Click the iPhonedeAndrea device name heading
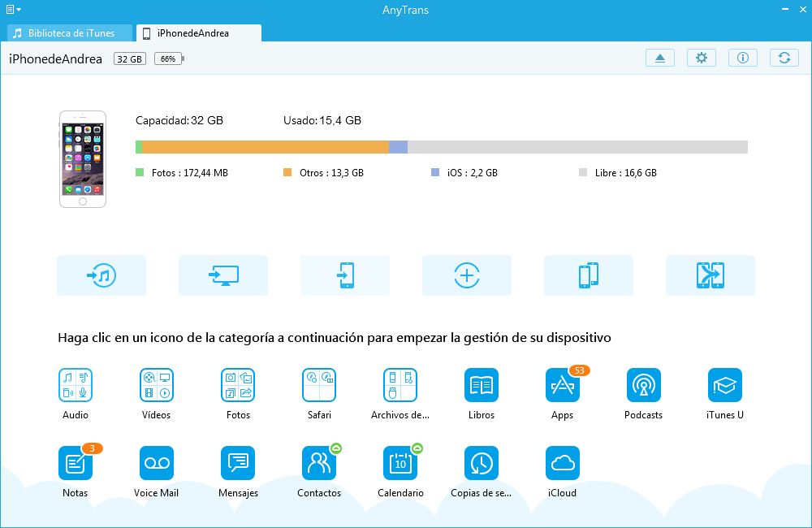Image resolution: width=812 pixels, height=528 pixels. point(55,59)
